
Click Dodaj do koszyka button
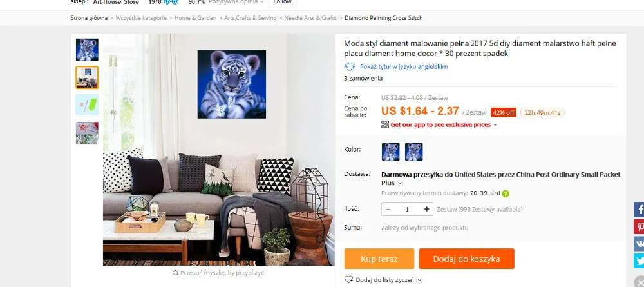click(x=466, y=259)
